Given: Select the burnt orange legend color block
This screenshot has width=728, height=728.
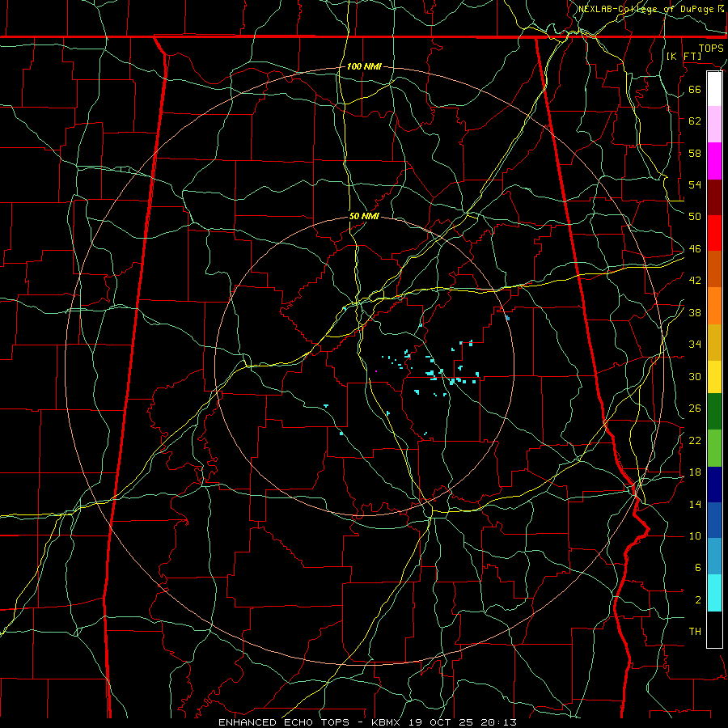Looking at the screenshot, I should [x=714, y=269].
